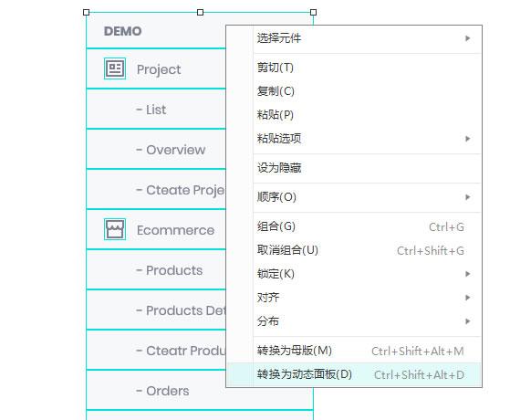Click the Project menu icon

[x=115, y=68]
